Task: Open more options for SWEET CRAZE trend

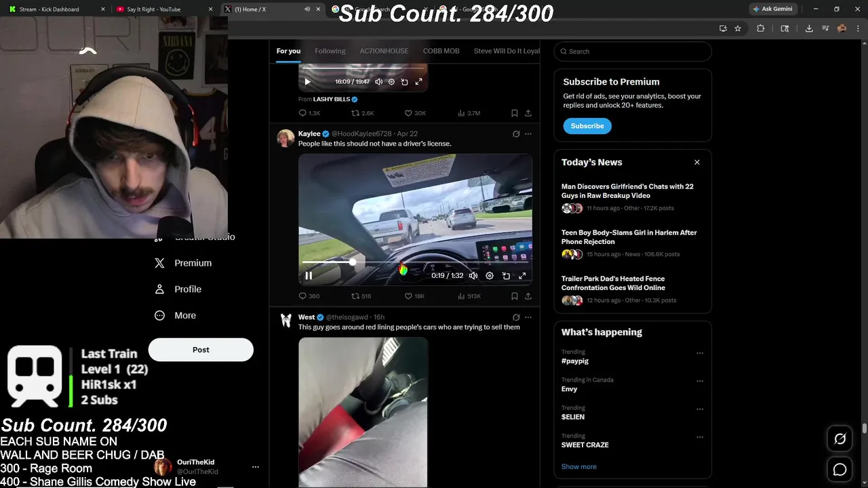Action: [x=700, y=437]
